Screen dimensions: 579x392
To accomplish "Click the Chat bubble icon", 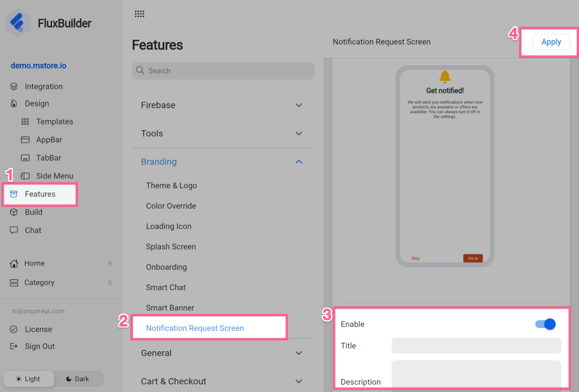I will click(x=14, y=230).
